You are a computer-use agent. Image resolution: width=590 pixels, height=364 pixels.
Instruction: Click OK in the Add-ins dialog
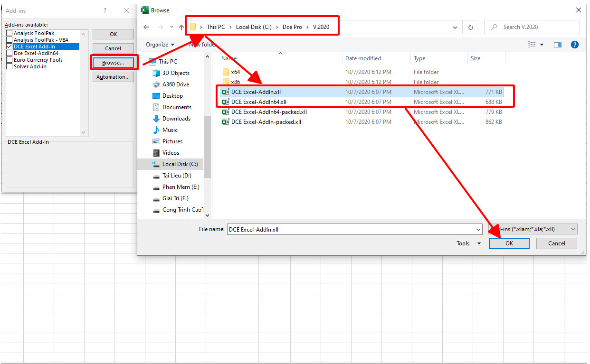click(x=113, y=34)
